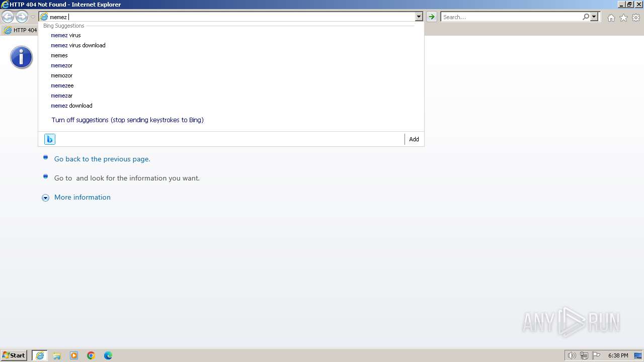Click the Internet Explorer title bar icon
This screenshot has height=362, width=644.
tap(5, 5)
